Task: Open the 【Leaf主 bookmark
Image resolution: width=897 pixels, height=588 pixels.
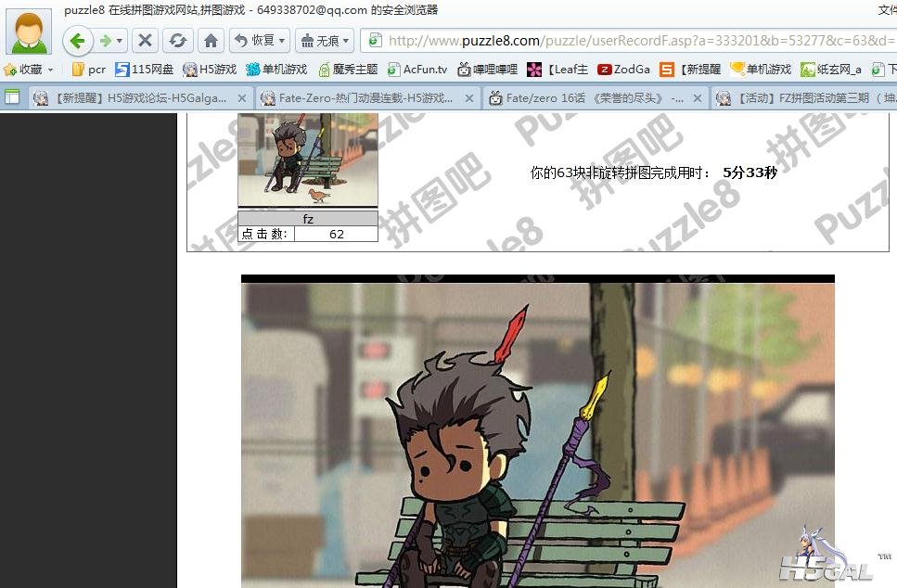Action: click(x=557, y=70)
